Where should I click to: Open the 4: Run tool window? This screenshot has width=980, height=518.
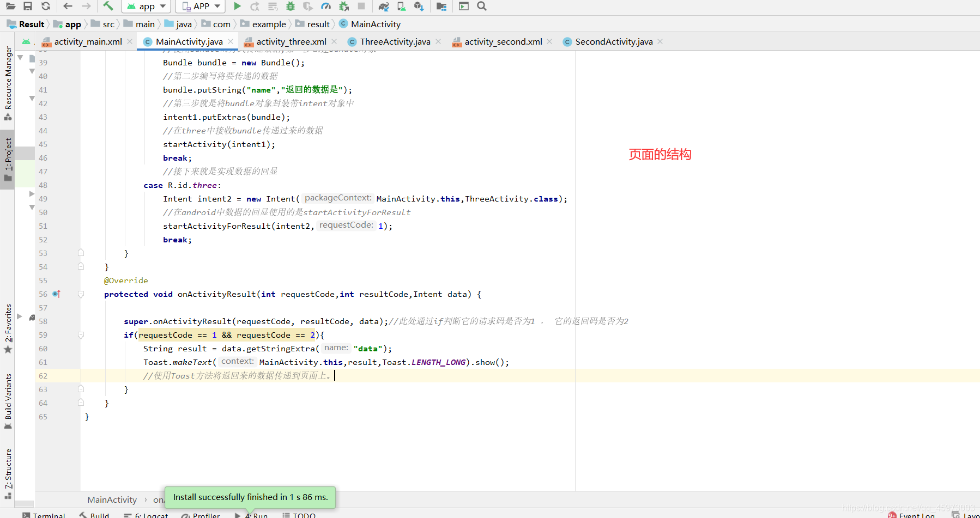tap(251, 515)
